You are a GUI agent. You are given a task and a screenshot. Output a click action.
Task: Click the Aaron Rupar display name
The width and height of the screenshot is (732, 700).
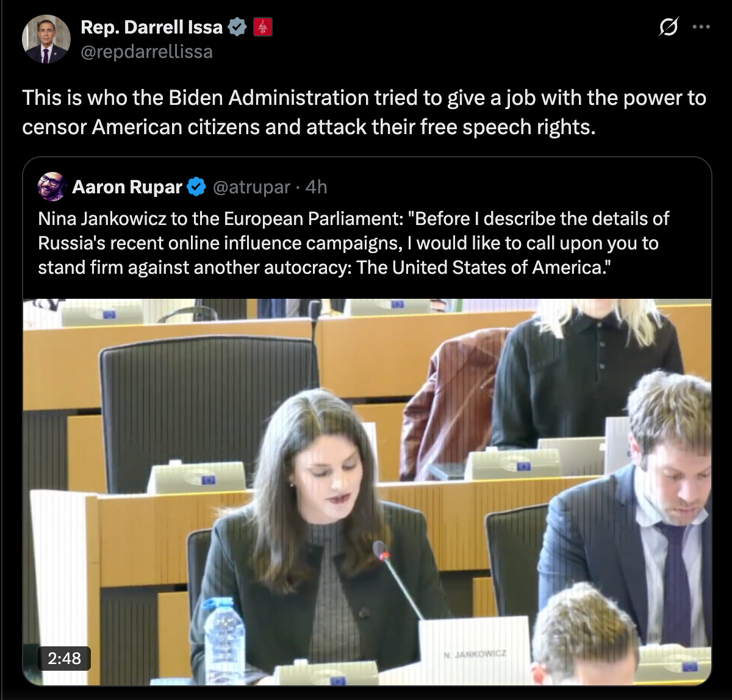[127, 187]
